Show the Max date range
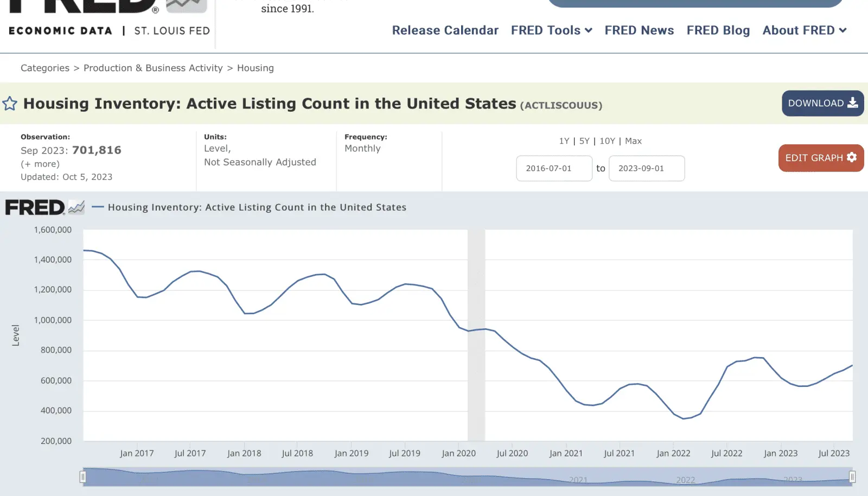The height and width of the screenshot is (496, 868). (633, 141)
